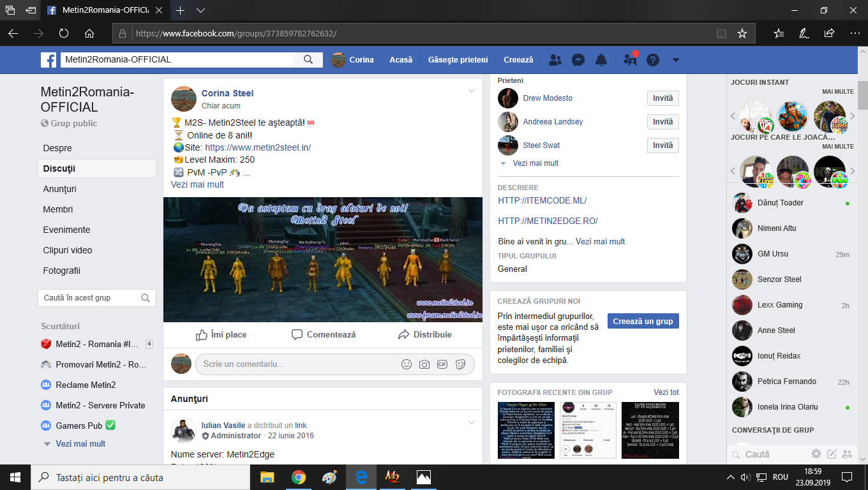
Task: Open chat with Dănuț Toader
Action: 791,203
